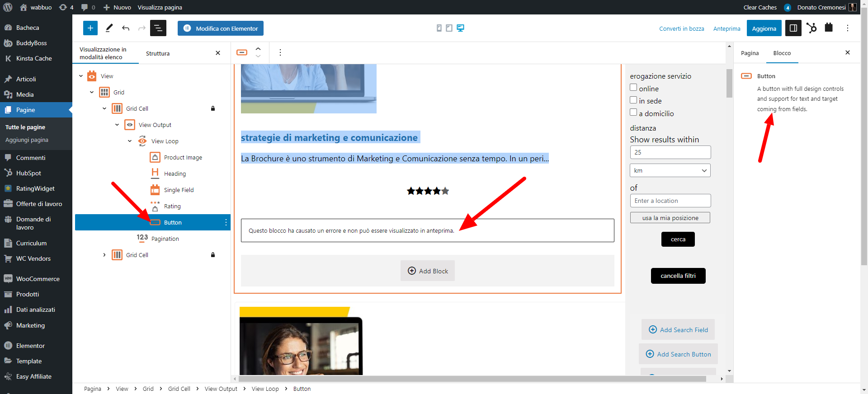The width and height of the screenshot is (868, 394).
Task: Click the distance value field showing 25
Action: pyautogui.click(x=670, y=152)
